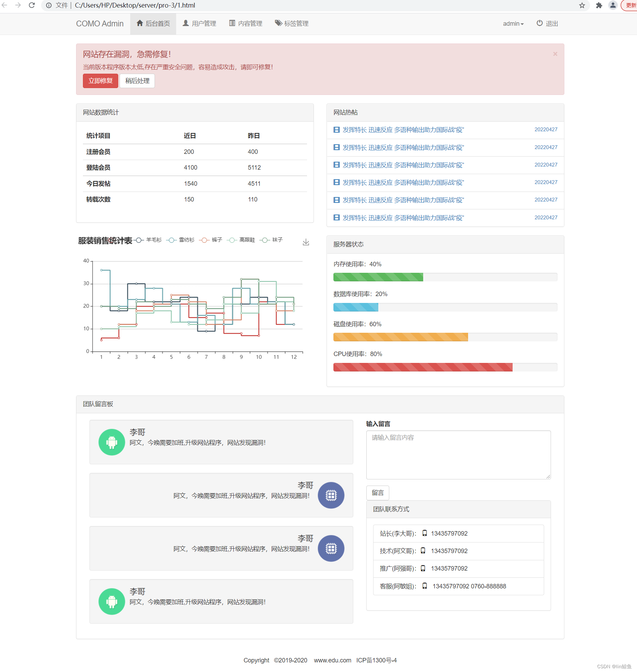637x672 pixels.
Task: Click the film icon of second hot post
Action: (x=336, y=147)
